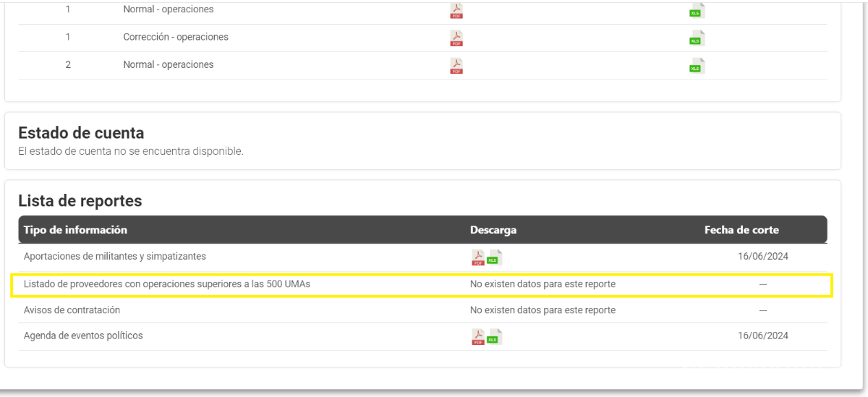
Task: Download PDF for row 1 Normal - operaciones
Action: click(456, 10)
